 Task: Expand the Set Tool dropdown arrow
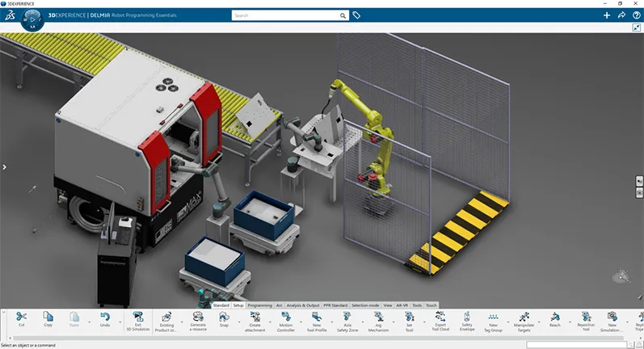(424, 322)
